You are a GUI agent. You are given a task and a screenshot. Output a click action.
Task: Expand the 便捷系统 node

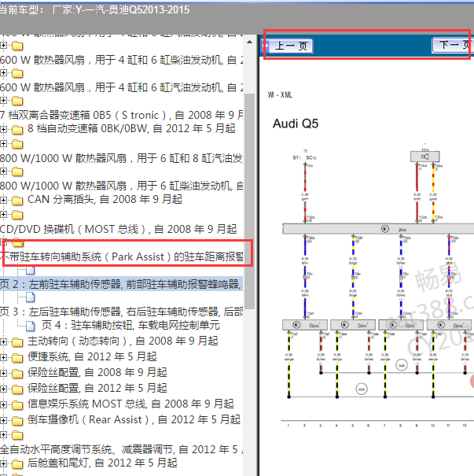tap(3, 358)
